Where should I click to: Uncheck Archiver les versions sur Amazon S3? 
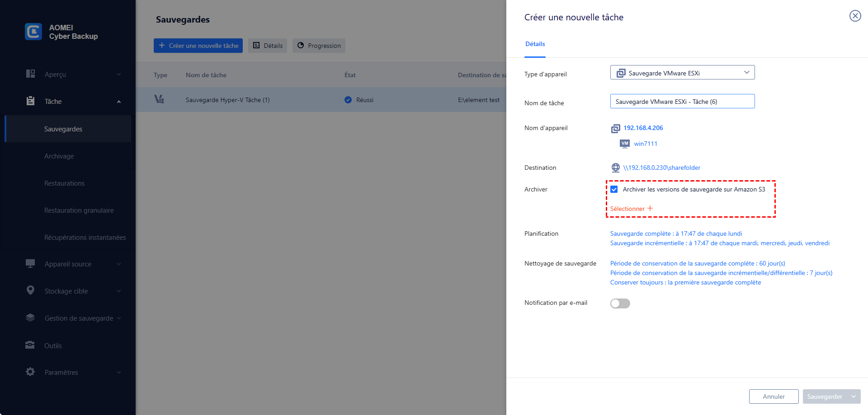[614, 189]
